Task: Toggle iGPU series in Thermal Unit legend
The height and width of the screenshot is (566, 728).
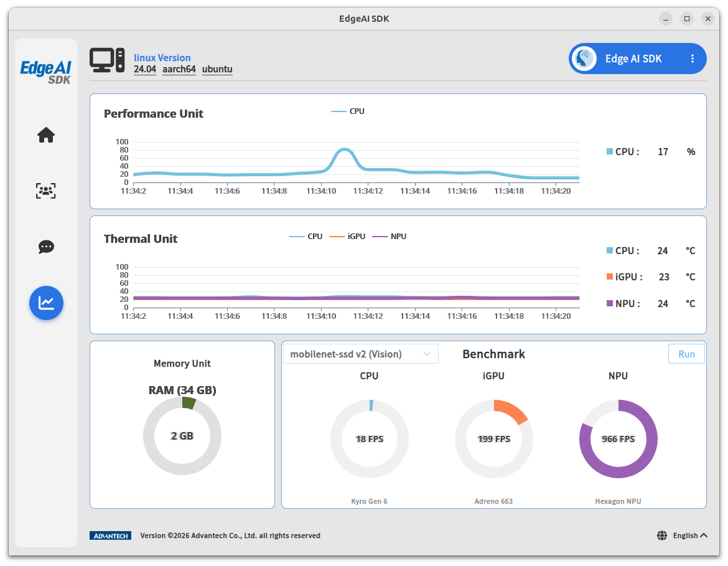Action: pyautogui.click(x=347, y=237)
